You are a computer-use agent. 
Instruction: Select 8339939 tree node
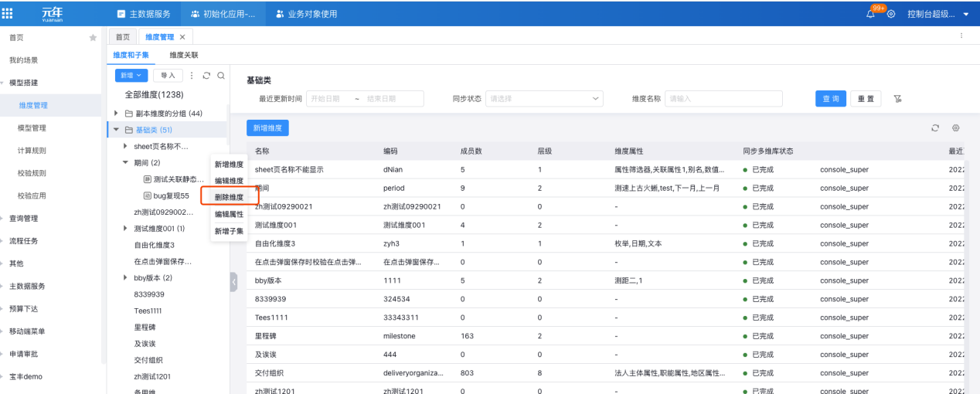point(148,294)
